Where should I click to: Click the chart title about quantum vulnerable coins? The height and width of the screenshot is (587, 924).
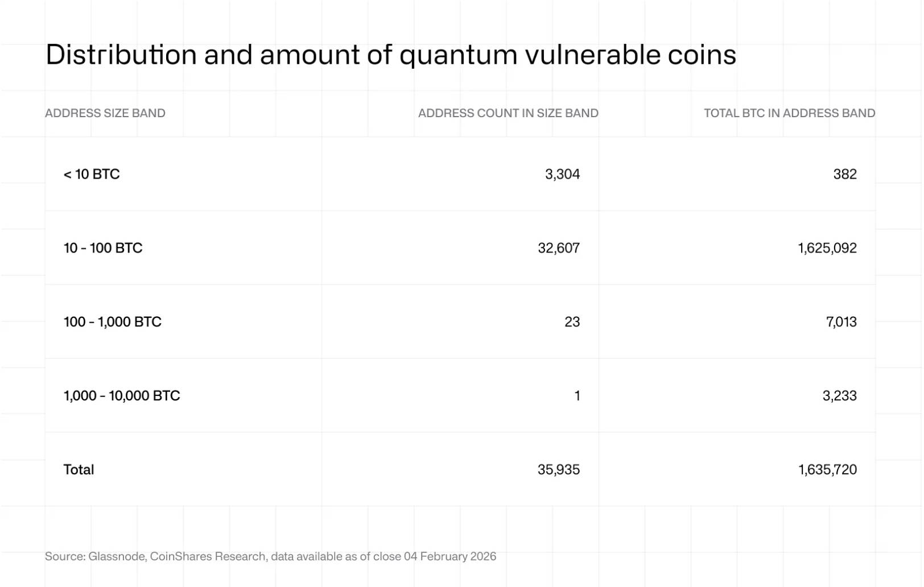(391, 55)
